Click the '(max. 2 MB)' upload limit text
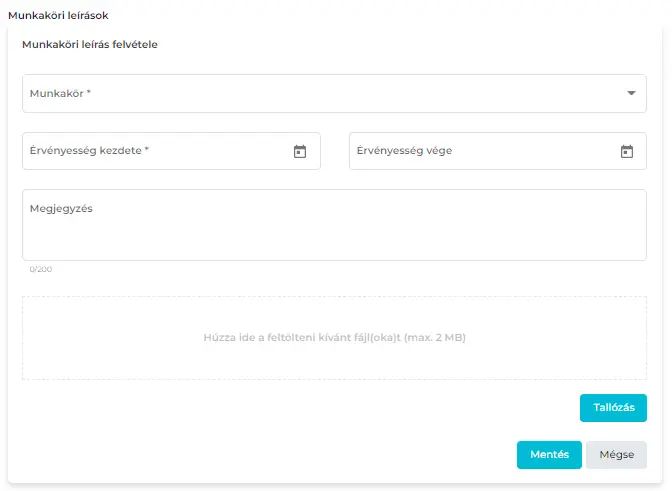This screenshot has height=491, width=672. [x=435, y=338]
